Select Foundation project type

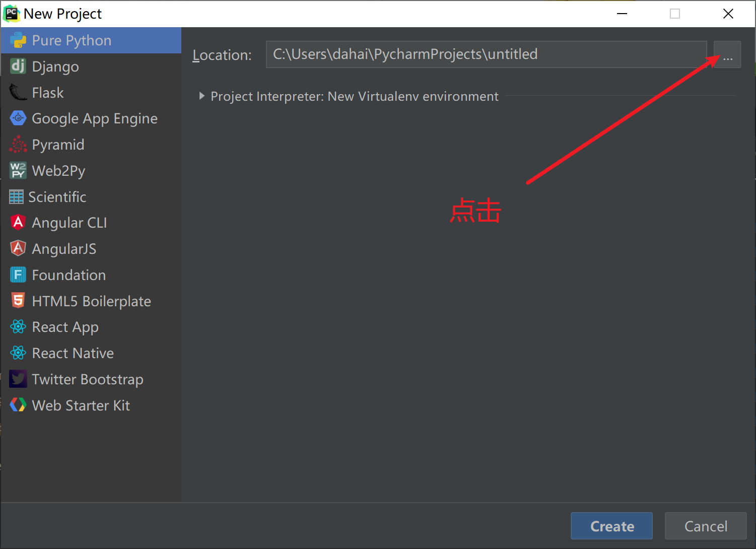click(x=91, y=275)
